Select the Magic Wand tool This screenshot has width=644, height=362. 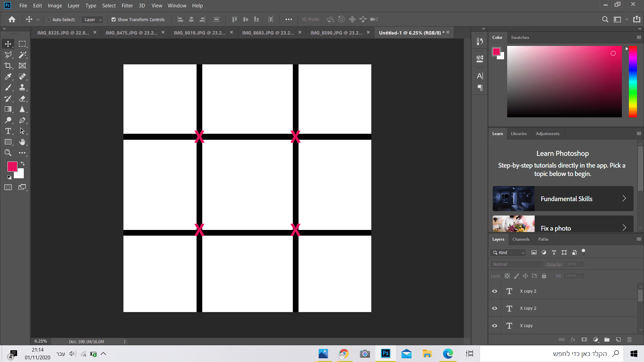click(x=22, y=55)
